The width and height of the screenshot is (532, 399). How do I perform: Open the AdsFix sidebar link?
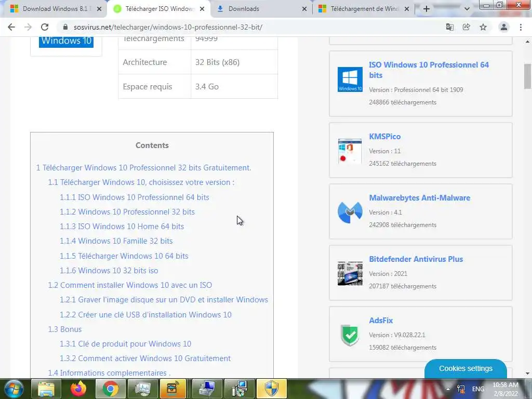381,321
